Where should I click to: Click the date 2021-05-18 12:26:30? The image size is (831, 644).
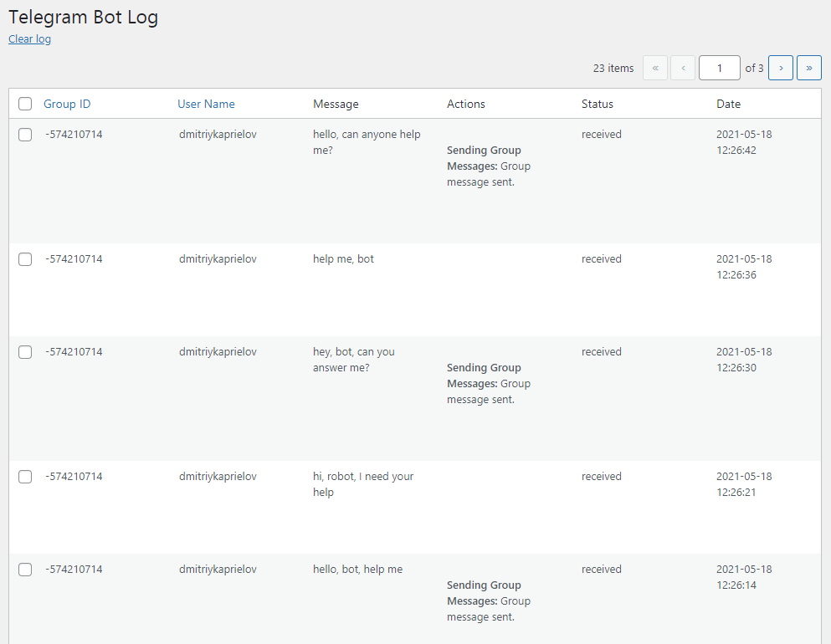coord(744,360)
